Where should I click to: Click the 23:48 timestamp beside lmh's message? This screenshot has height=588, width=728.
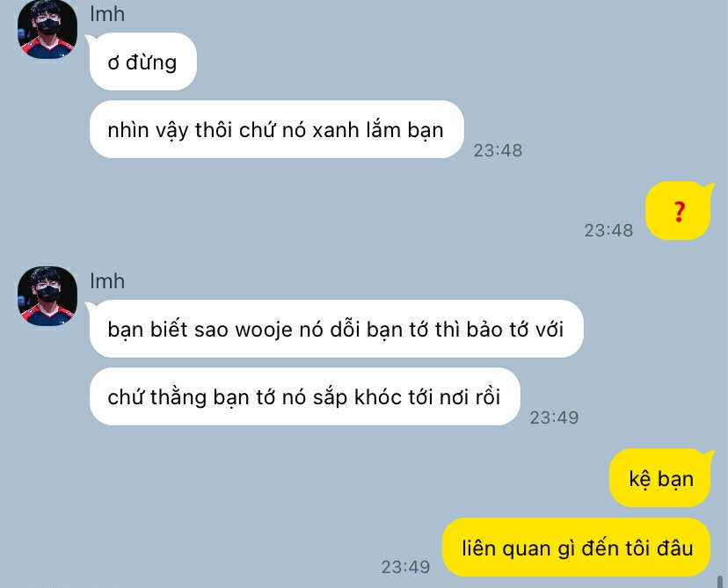pos(498,150)
